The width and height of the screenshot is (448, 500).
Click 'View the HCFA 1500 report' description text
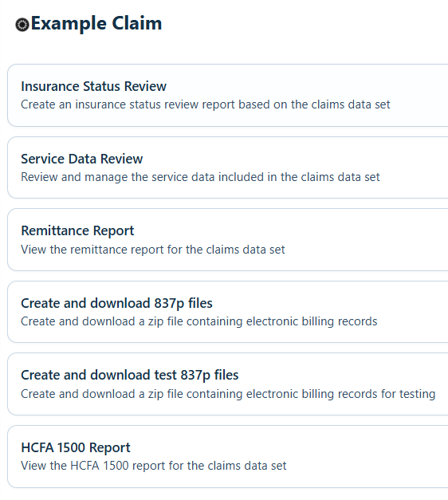154,466
